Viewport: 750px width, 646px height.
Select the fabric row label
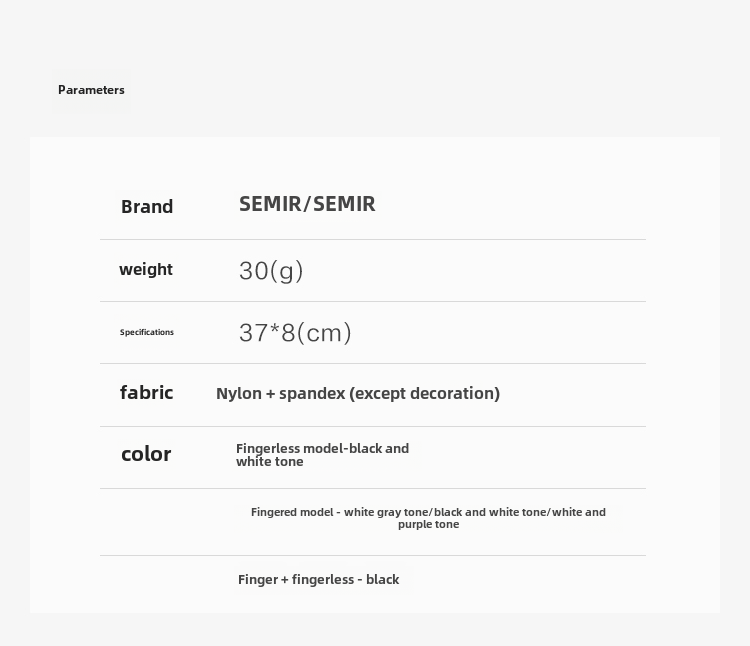(147, 393)
